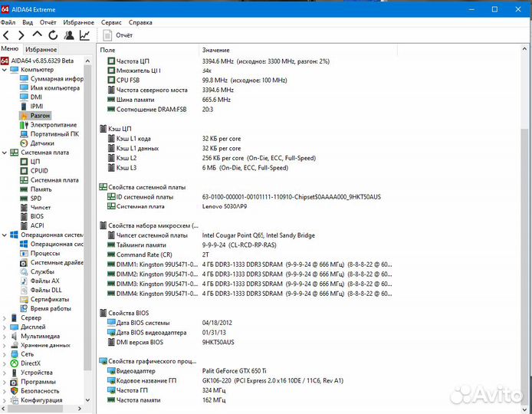Open the Датчики sensors item
This screenshot has width=532, height=414.
pyautogui.click(x=37, y=143)
